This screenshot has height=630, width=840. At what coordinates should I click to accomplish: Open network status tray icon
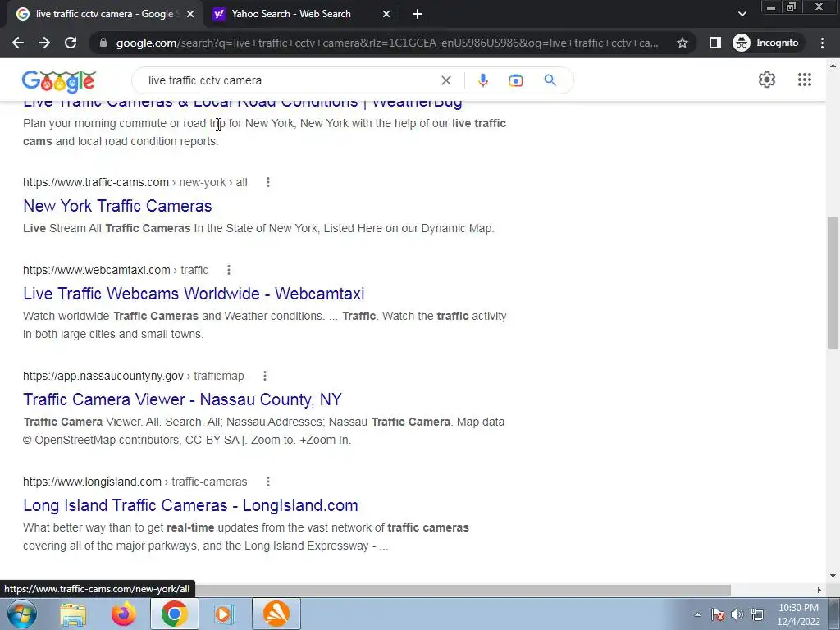[757, 614]
